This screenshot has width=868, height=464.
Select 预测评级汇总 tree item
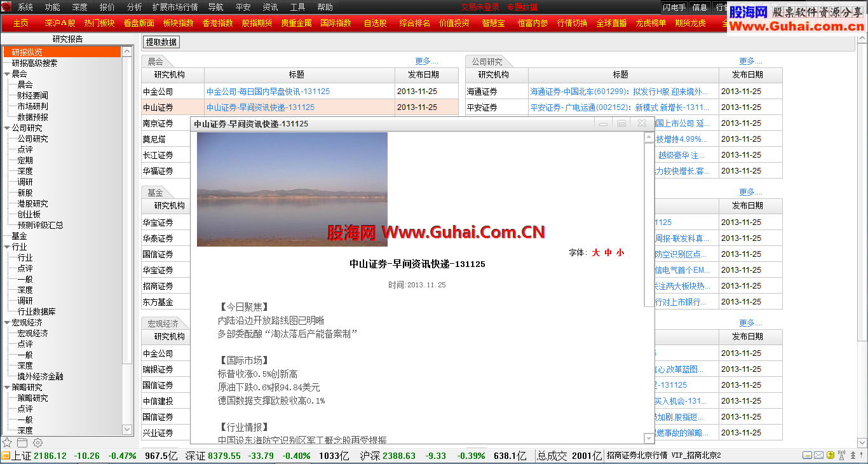tap(40, 225)
